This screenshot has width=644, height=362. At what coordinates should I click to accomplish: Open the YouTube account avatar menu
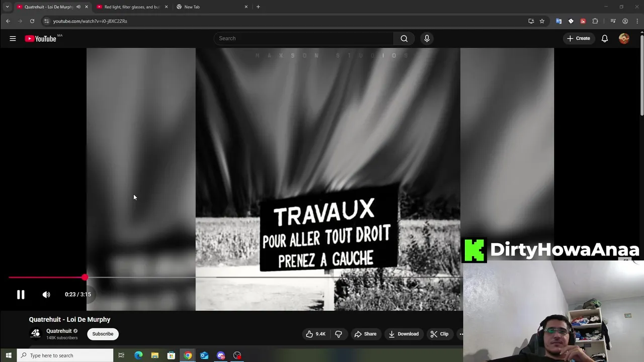(x=624, y=38)
